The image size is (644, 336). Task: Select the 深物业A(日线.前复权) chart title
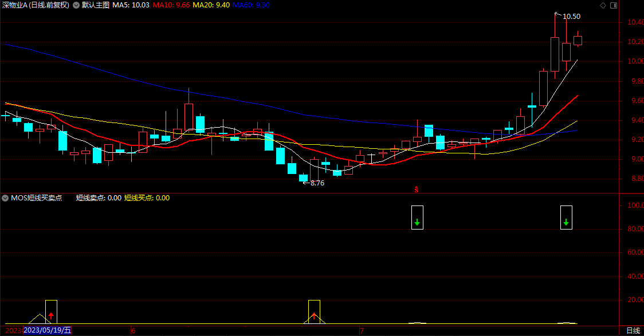(x=36, y=5)
